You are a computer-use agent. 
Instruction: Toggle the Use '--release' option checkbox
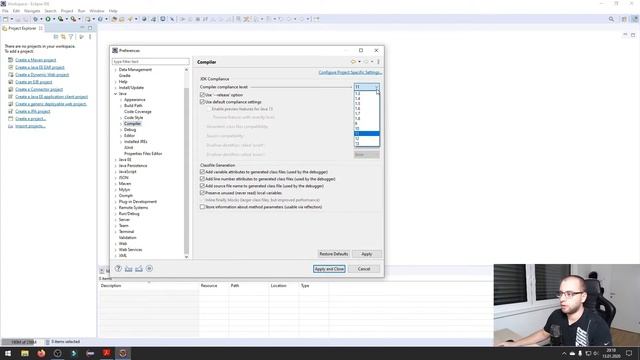(202, 95)
